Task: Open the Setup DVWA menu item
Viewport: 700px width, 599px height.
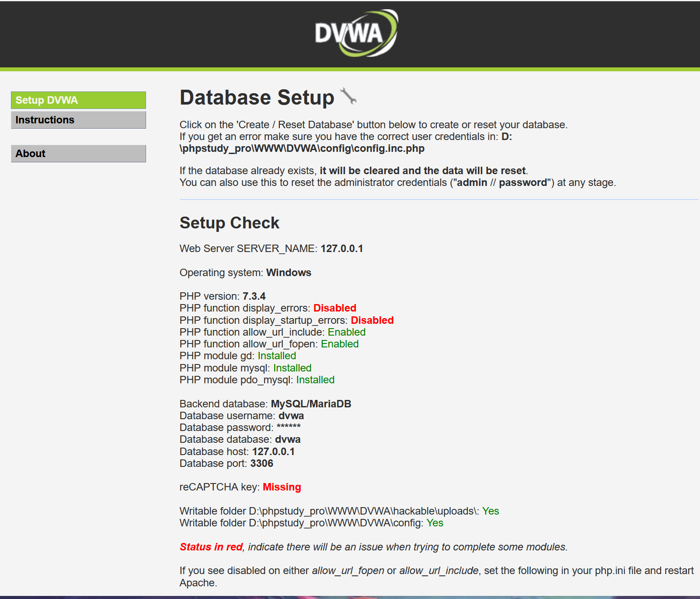Action: [x=78, y=100]
